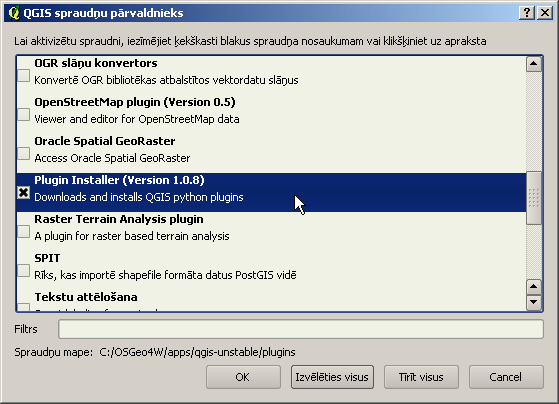Click the Tīrīt visus button
Image resolution: width=559 pixels, height=404 pixels.
coord(421,377)
